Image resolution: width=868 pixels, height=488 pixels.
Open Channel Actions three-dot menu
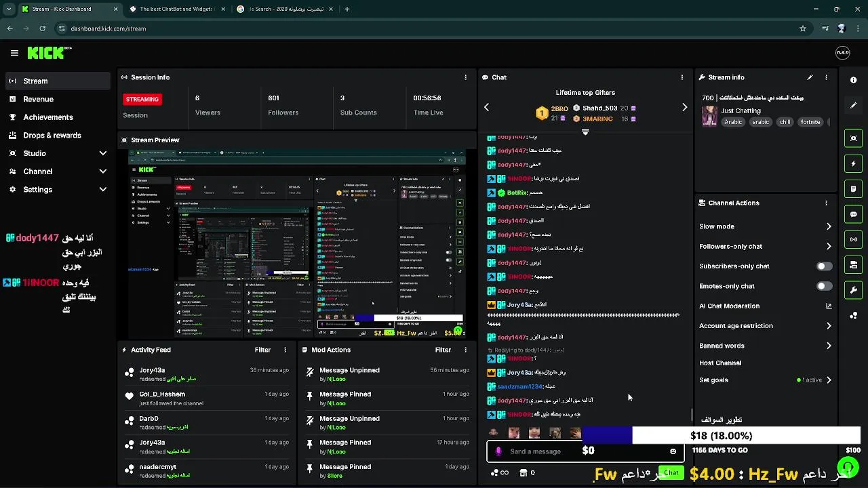[826, 203]
